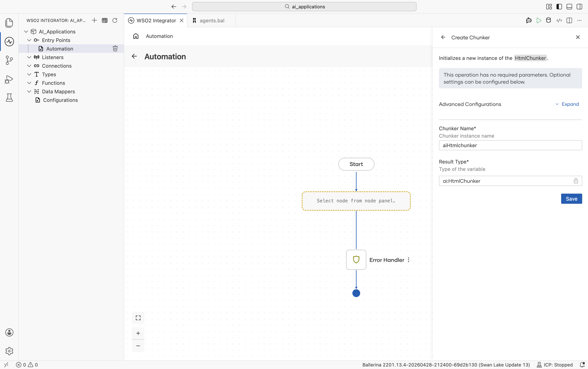The height and width of the screenshot is (369, 588).
Task: Focus the Chunker Name input field
Action: click(x=510, y=145)
